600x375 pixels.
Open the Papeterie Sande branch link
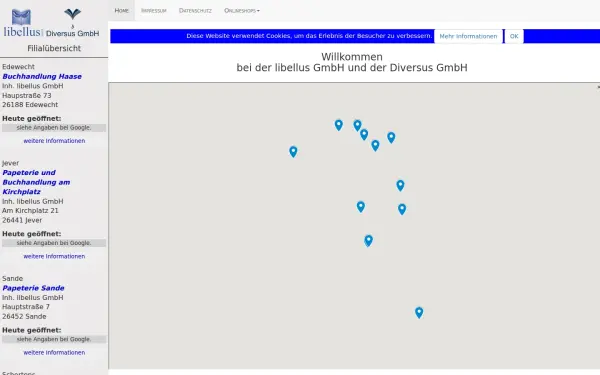(x=33, y=288)
